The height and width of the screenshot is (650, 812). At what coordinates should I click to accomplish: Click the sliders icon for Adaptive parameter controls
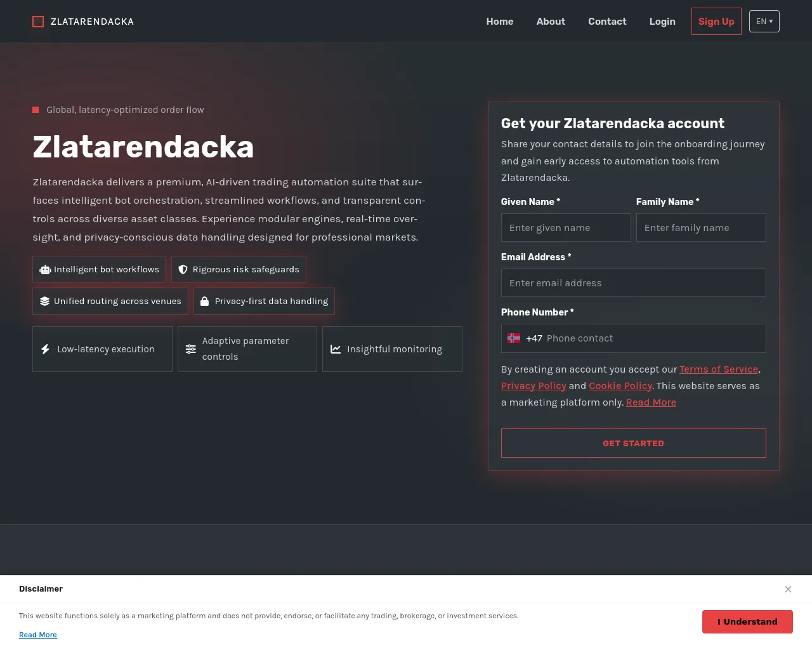(190, 349)
